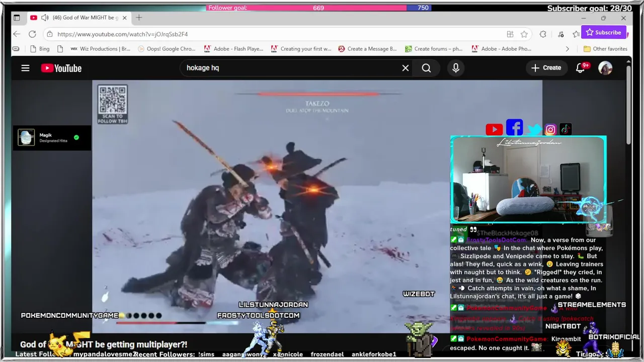Screen dimensions: 644x362
Task: Go back using the browser back arrow
Action: [17, 34]
